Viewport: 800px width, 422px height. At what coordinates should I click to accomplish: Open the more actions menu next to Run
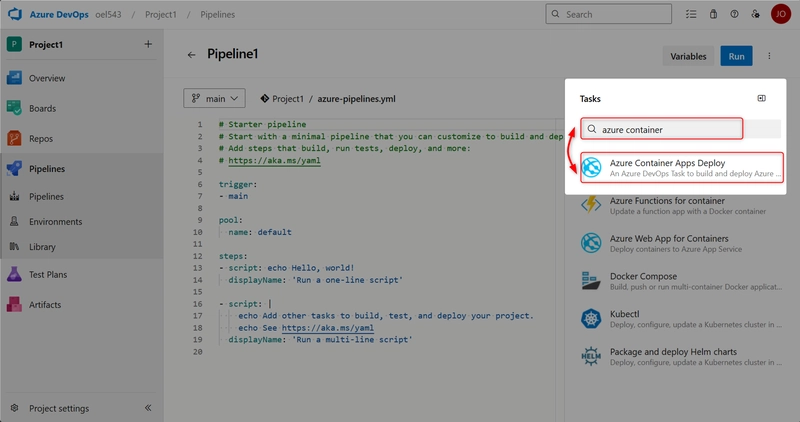pos(769,56)
